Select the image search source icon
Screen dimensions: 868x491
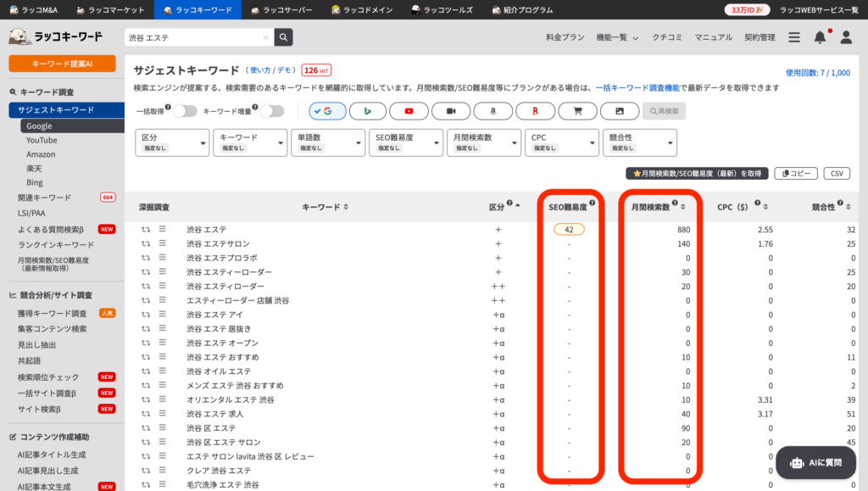click(620, 111)
